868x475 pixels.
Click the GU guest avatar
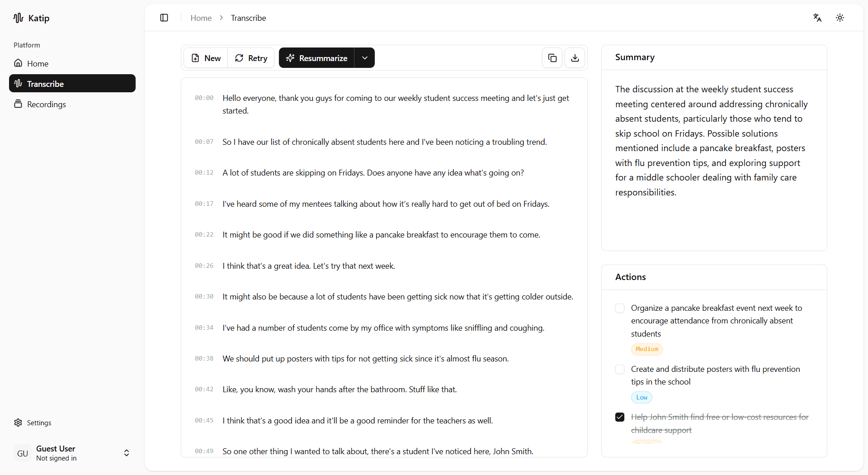coord(23,453)
